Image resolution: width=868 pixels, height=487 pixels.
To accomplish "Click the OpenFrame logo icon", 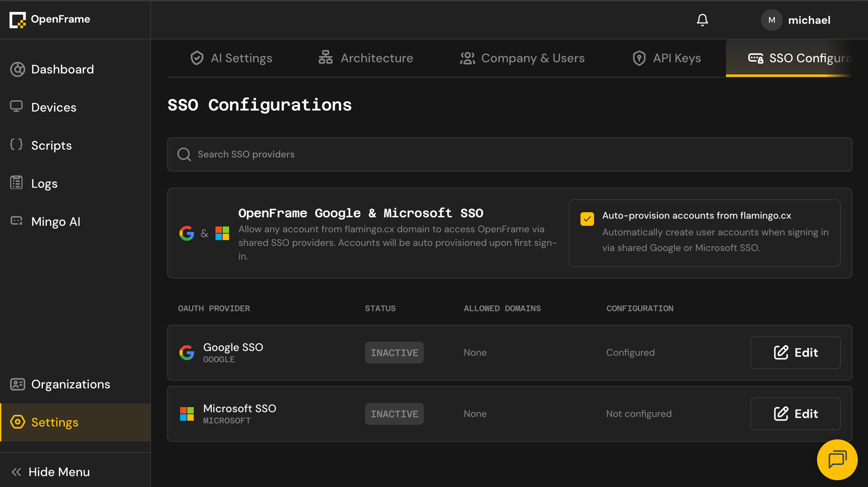I will click(18, 20).
